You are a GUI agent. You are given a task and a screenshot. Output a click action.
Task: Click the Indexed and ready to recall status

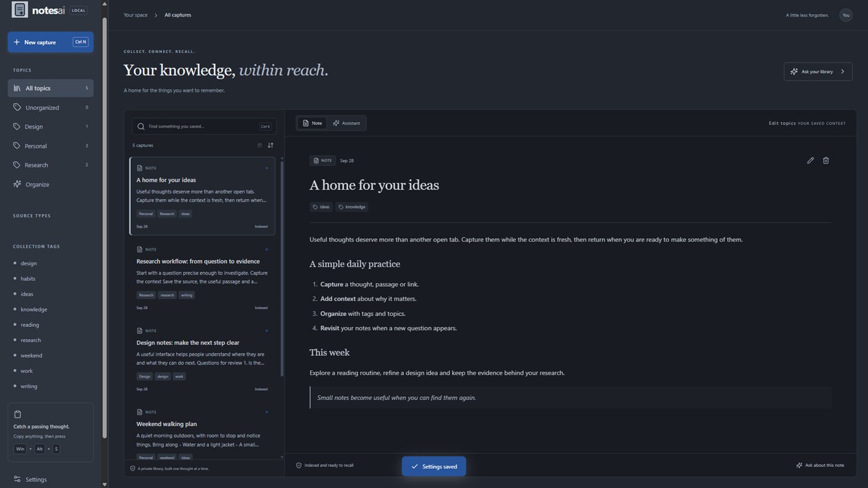point(324,465)
